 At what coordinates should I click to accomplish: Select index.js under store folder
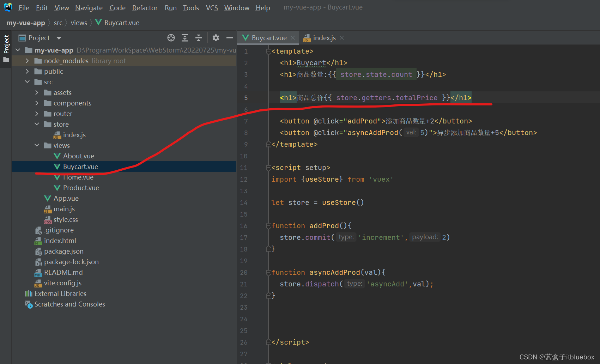(74, 135)
